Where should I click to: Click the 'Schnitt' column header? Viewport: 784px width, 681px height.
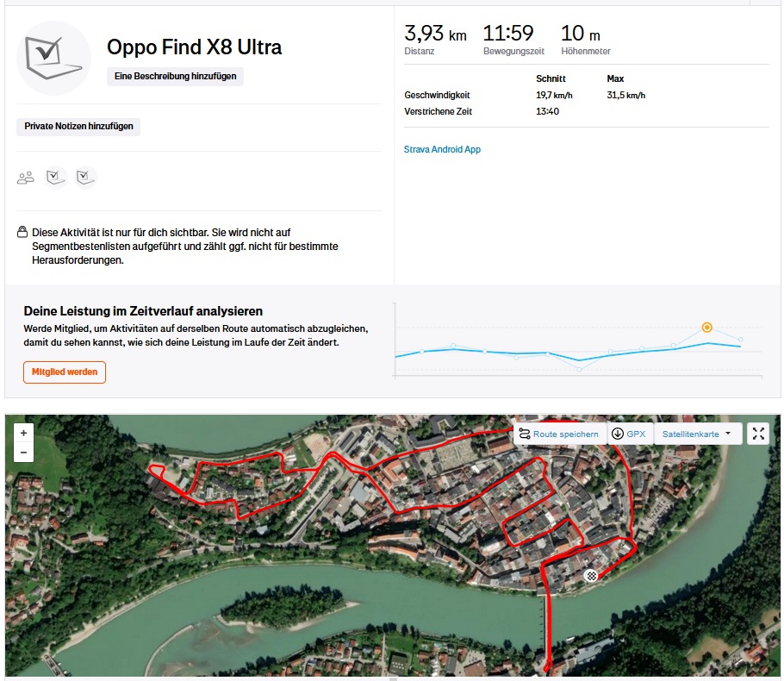point(551,78)
